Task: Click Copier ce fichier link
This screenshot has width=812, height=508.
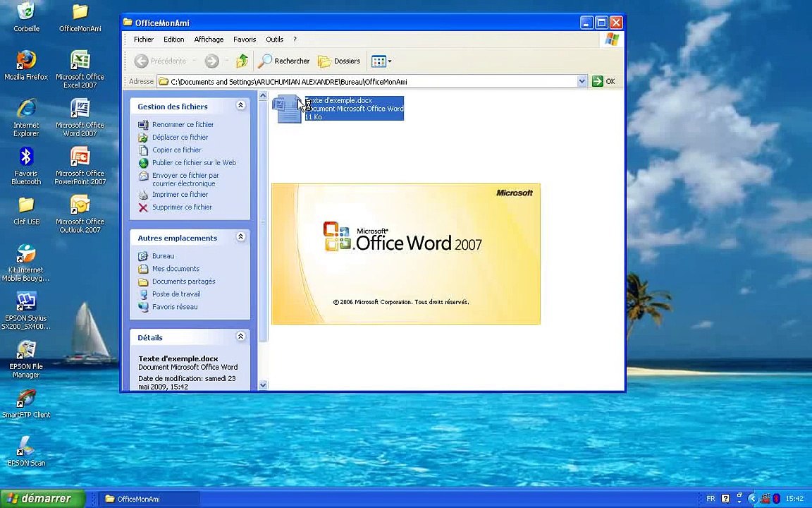Action: pos(176,150)
